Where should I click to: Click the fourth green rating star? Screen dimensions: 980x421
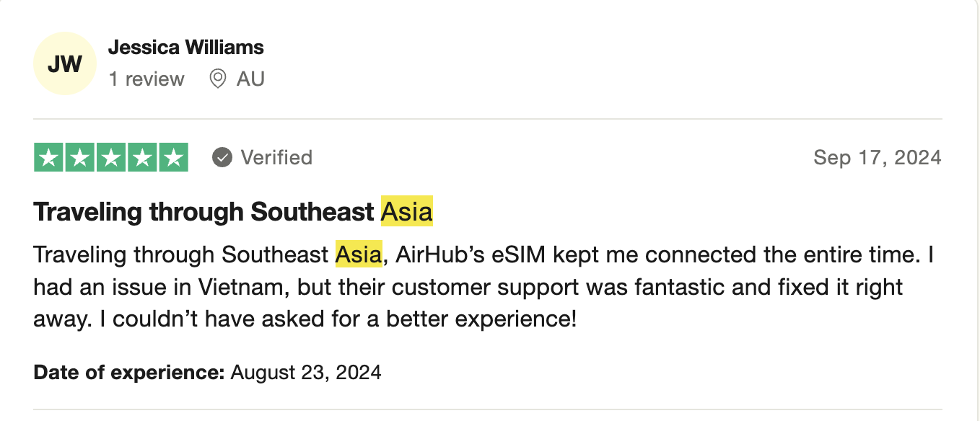142,158
